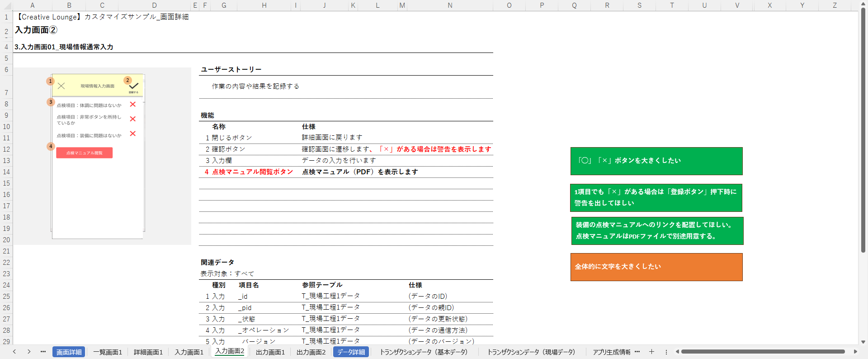Click vertical scrollbar up arrow
Viewport: 868px width, 359px height.
(x=863, y=3)
